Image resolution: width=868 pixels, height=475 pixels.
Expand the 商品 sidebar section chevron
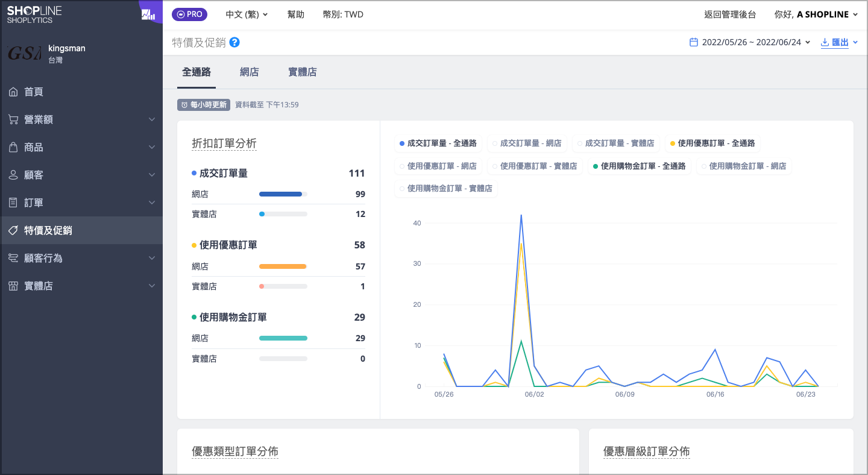(152, 147)
